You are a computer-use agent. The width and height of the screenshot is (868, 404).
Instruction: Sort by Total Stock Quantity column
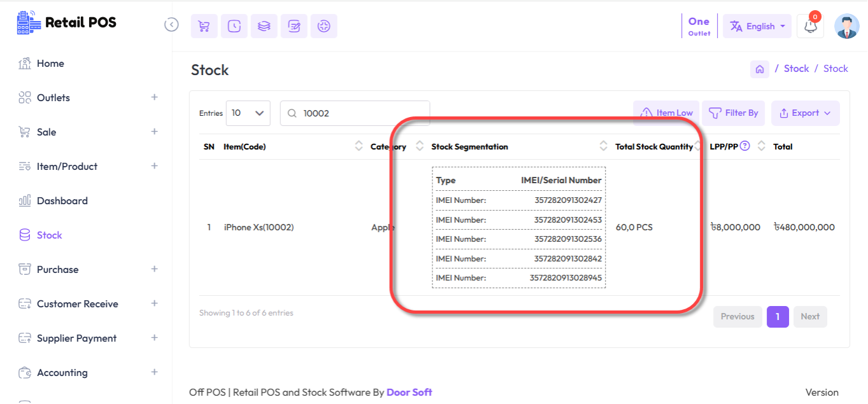(x=654, y=146)
